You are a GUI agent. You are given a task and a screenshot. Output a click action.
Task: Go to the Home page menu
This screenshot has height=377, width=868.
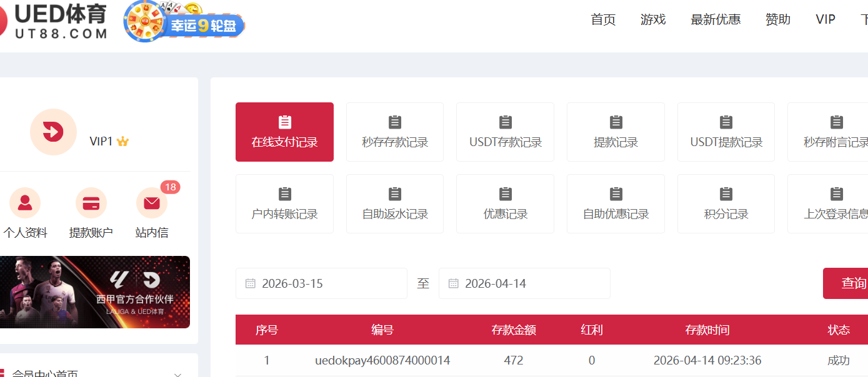(603, 19)
